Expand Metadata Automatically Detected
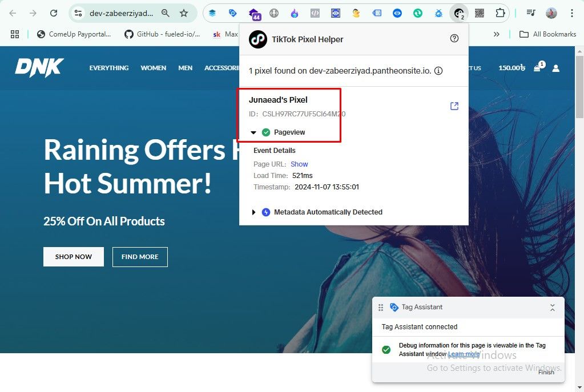 (253, 212)
